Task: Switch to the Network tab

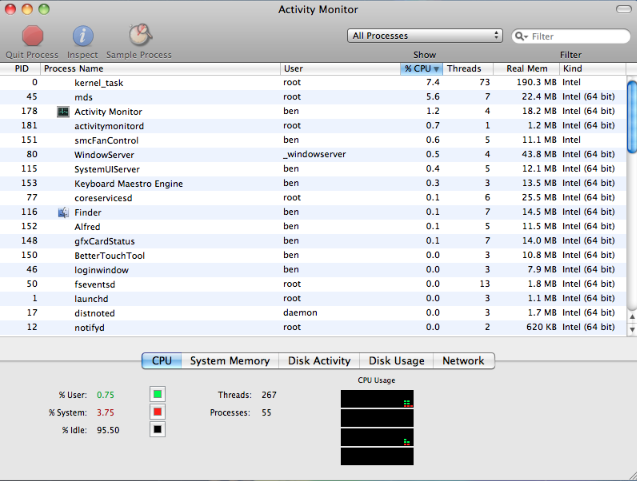Action: pos(464,361)
